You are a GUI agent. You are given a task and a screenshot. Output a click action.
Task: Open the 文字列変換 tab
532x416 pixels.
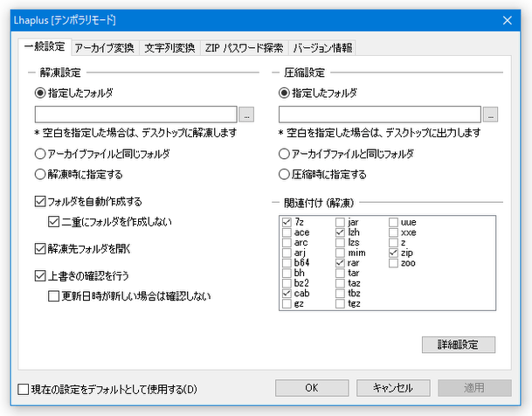pyautogui.click(x=169, y=48)
